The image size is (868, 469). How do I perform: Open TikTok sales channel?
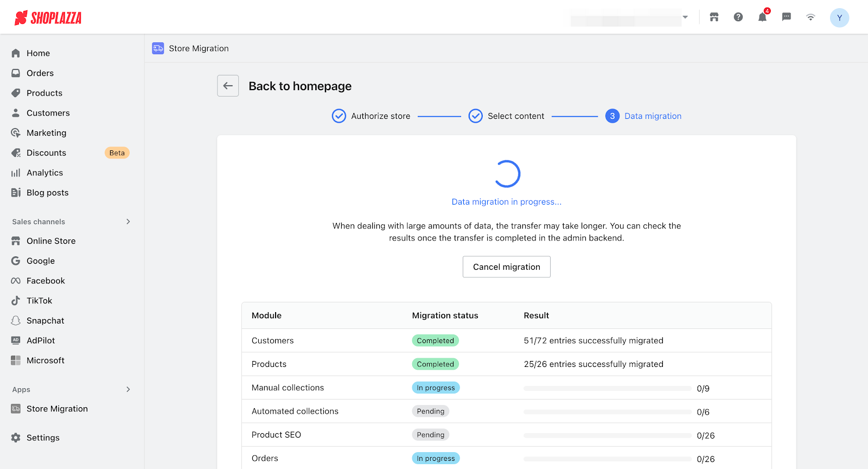pos(39,301)
